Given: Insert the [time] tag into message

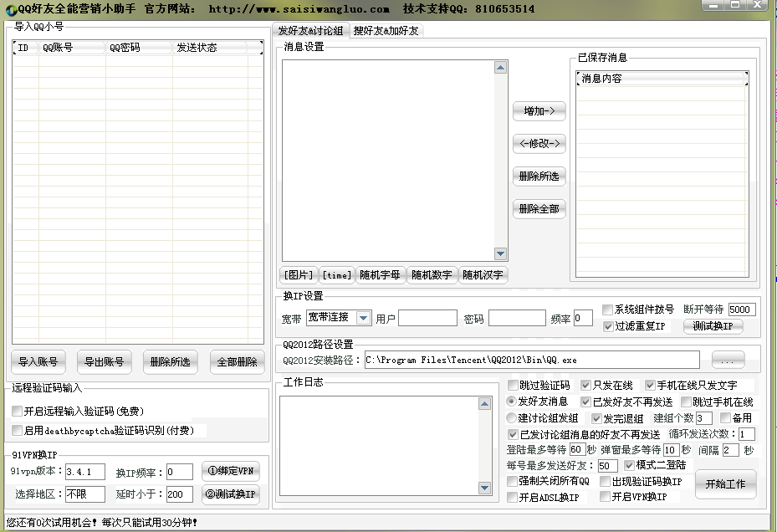Looking at the screenshot, I should (337, 275).
